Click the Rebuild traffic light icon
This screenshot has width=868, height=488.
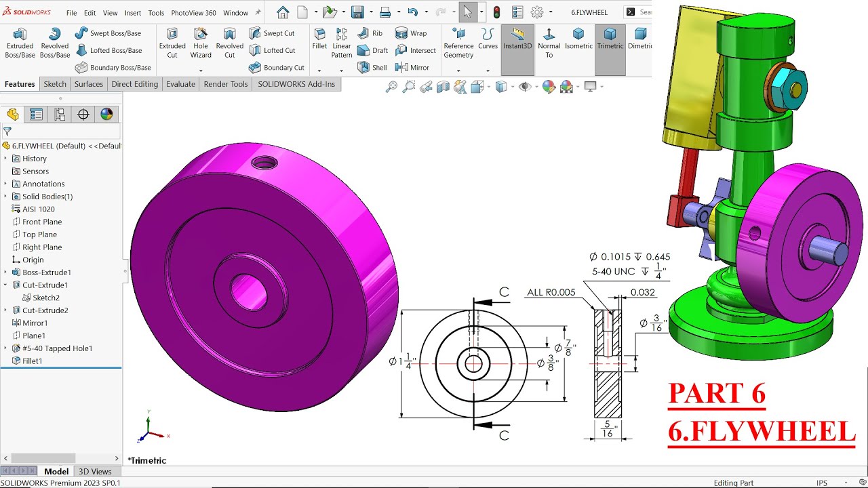point(496,12)
